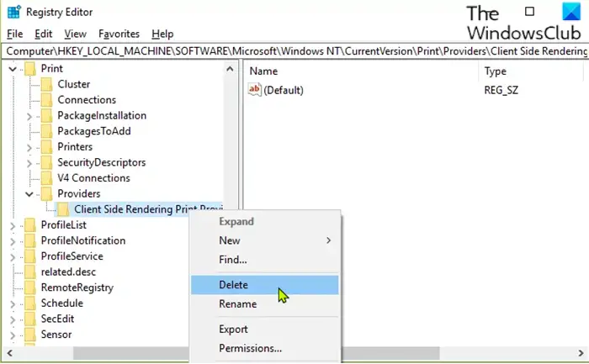Viewport: 589px width, 364px height.
Task: Open the View menu
Action: coord(75,34)
